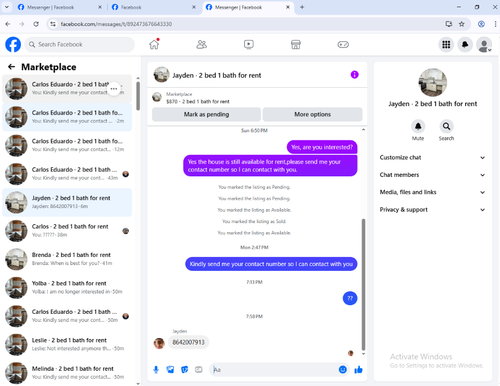Open the Chrome three-dot menu

click(495, 24)
